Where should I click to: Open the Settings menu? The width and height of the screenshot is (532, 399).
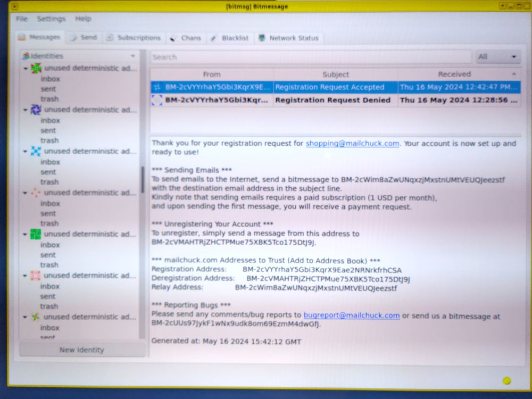51,19
